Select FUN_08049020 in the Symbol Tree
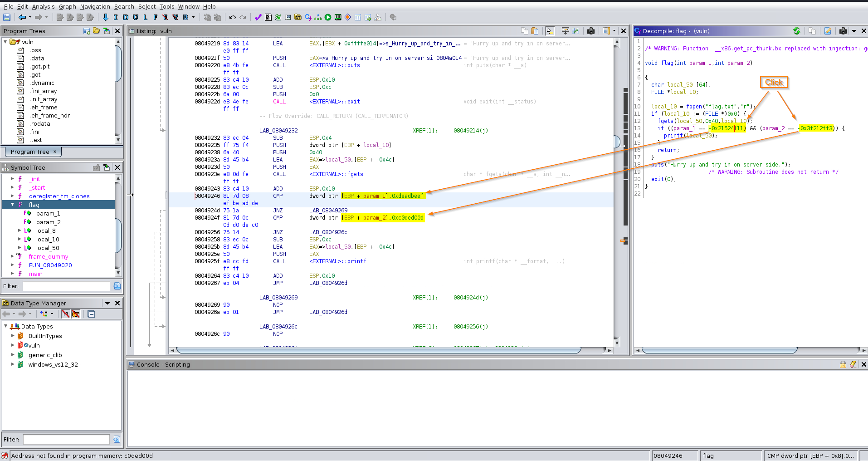 tap(50, 265)
